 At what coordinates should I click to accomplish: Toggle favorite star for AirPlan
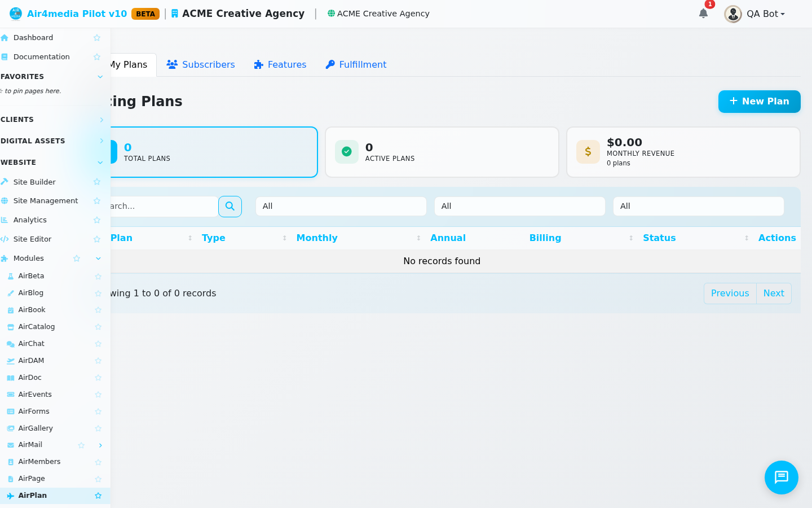point(98,496)
